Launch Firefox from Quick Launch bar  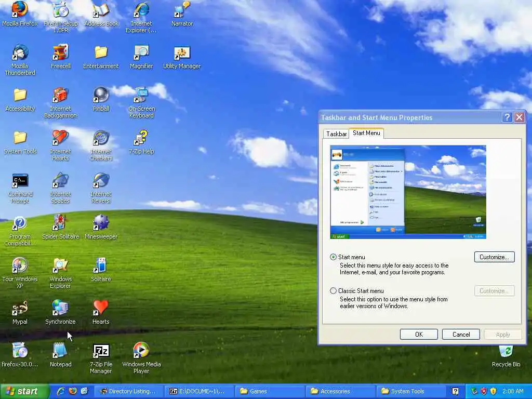[73, 391]
